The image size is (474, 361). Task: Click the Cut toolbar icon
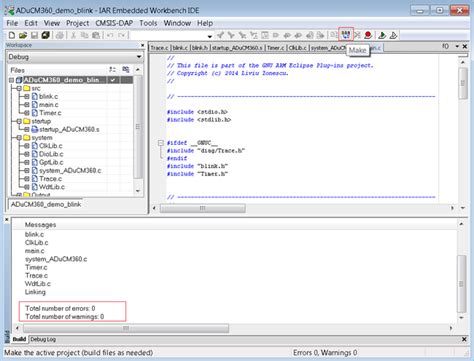pos(73,35)
